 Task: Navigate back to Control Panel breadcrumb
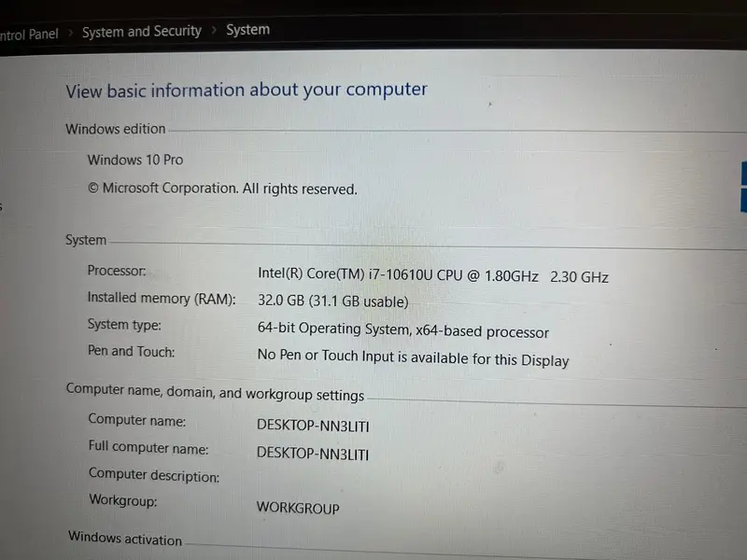29,35
